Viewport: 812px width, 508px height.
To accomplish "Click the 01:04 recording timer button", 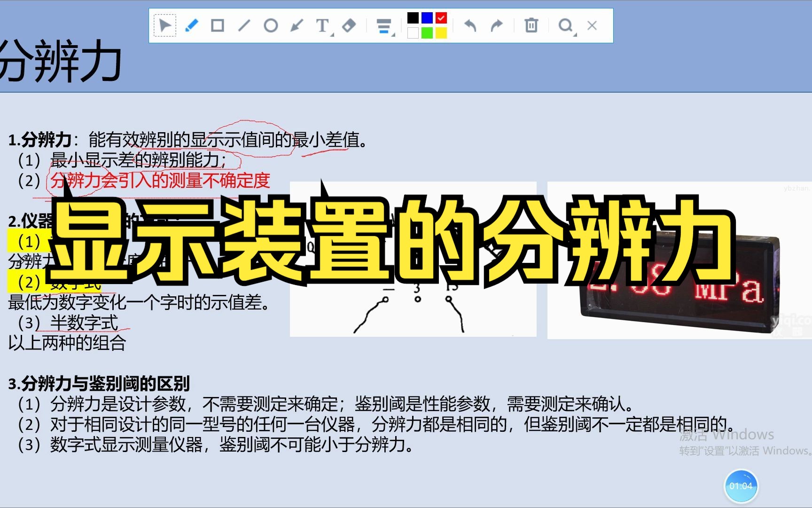I will click(741, 486).
